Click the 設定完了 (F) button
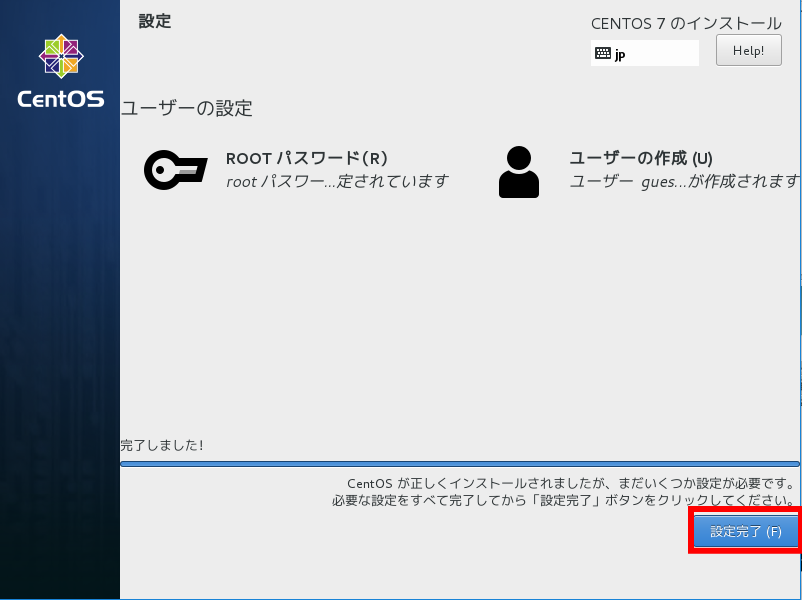The width and height of the screenshot is (802, 600). (746, 531)
